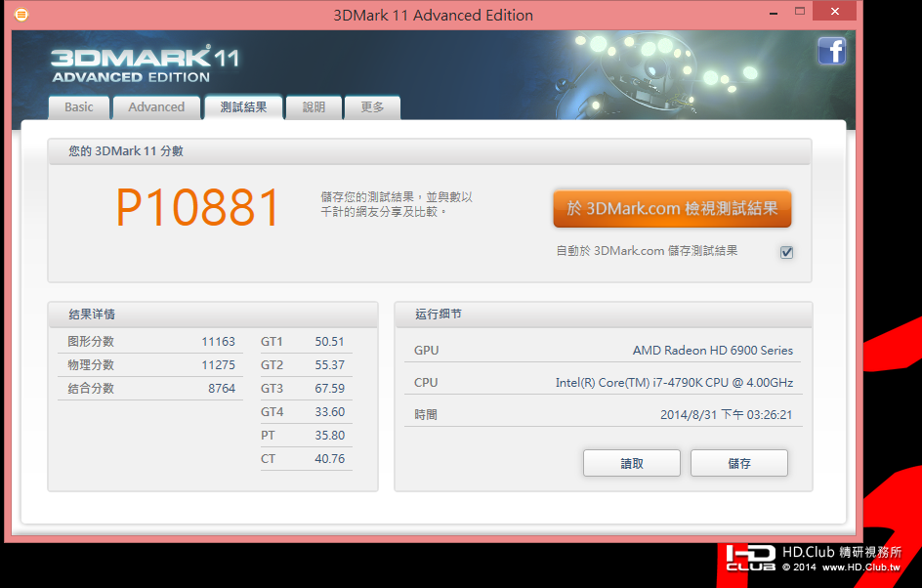
Task: Go to the 更多 tab
Action: [x=372, y=107]
